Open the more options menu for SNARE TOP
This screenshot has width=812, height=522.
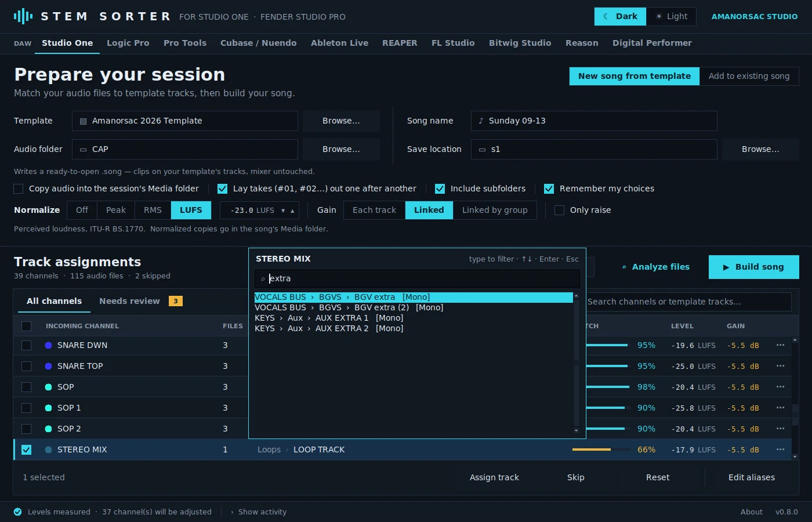click(x=780, y=366)
